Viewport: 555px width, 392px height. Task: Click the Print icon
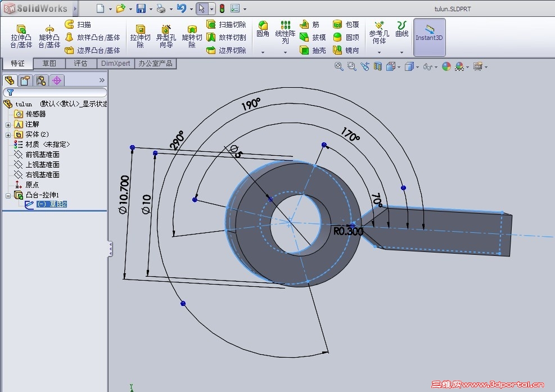tap(161, 8)
